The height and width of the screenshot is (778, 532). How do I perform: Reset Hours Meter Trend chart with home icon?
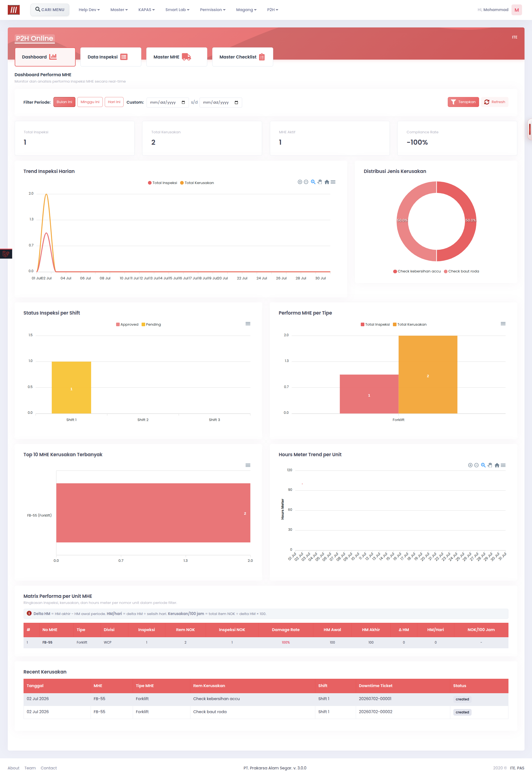point(497,465)
